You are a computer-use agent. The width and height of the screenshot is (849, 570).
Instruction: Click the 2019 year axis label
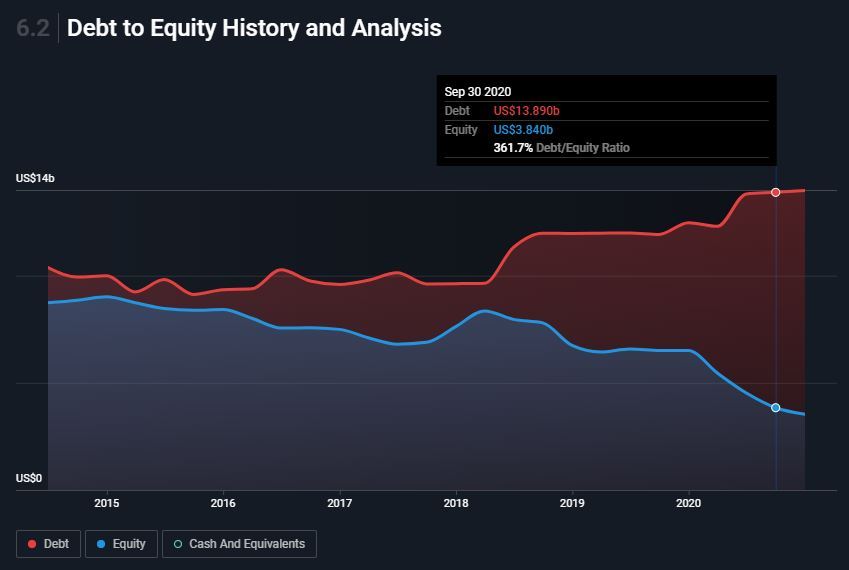(572, 503)
